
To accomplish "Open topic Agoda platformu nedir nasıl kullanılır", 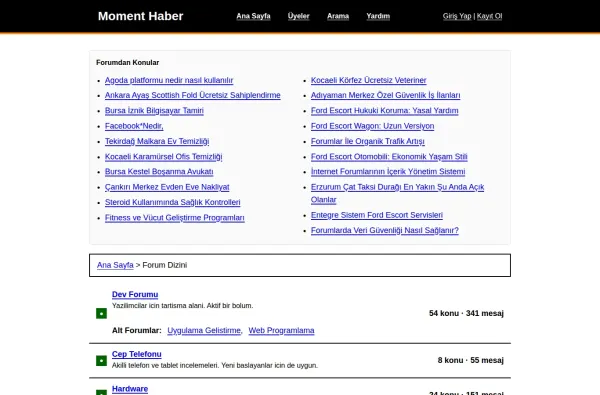I will coord(169,80).
